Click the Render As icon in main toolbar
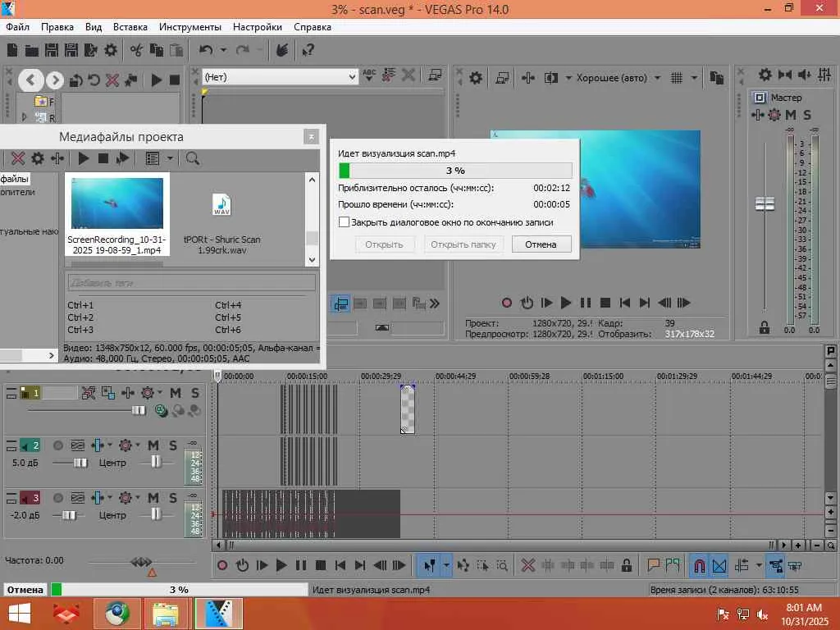The image size is (840, 630). pos(90,50)
